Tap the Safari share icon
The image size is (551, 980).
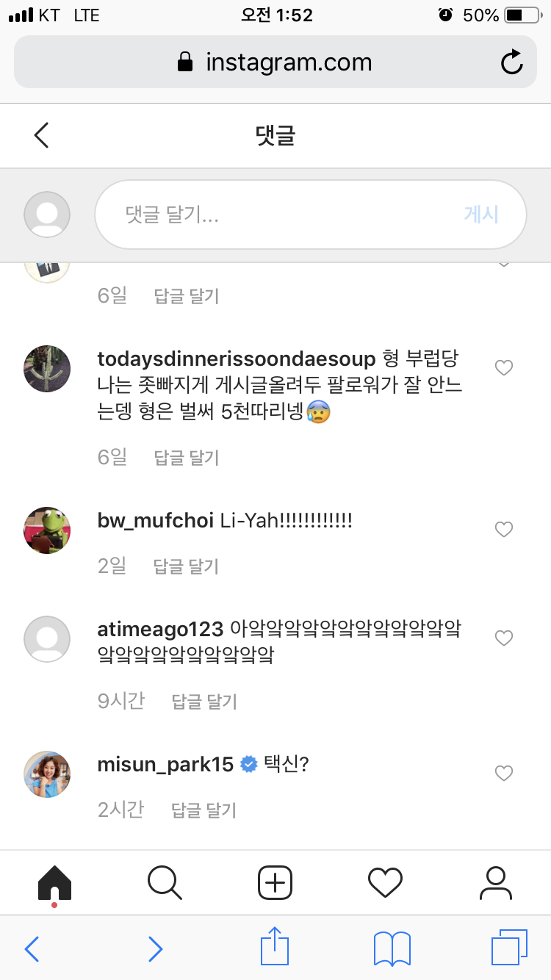click(x=274, y=948)
